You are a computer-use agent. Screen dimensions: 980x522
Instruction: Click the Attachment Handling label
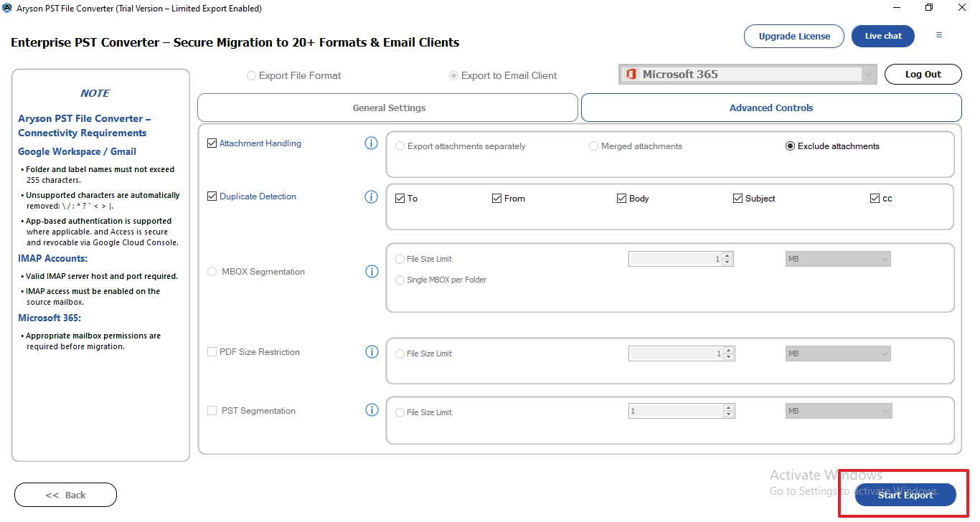coord(260,143)
